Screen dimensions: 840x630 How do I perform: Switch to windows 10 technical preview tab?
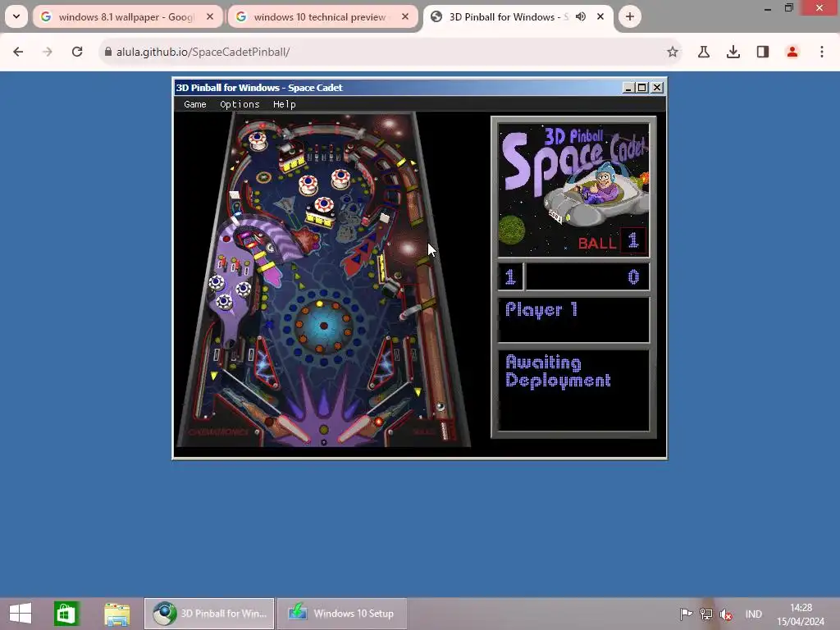322,17
